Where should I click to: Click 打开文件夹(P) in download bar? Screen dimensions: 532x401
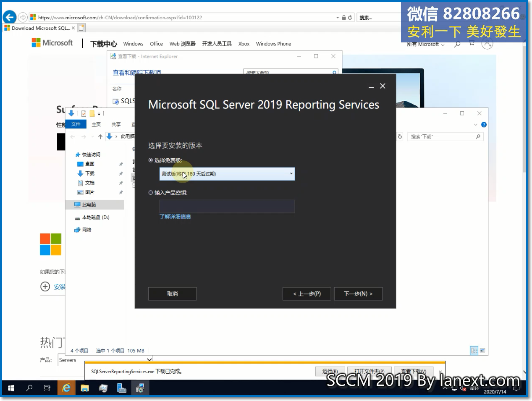[369, 371]
